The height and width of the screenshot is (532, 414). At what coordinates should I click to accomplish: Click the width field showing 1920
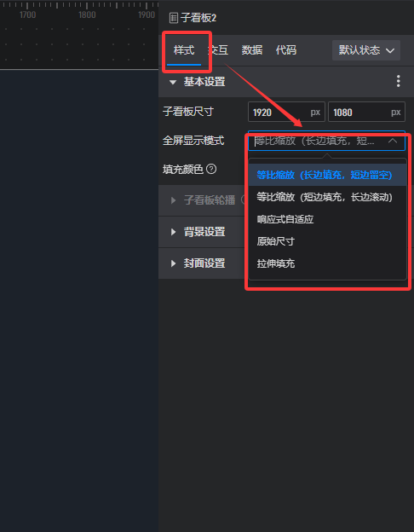point(286,112)
